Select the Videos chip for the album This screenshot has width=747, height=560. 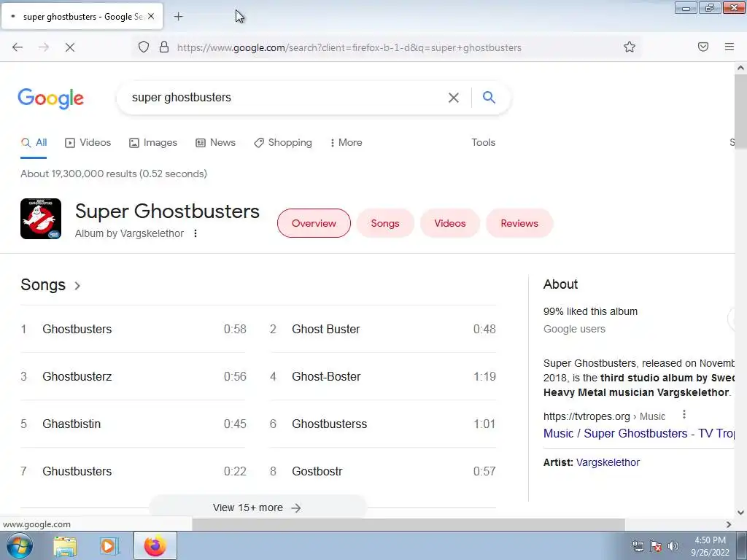pos(449,223)
